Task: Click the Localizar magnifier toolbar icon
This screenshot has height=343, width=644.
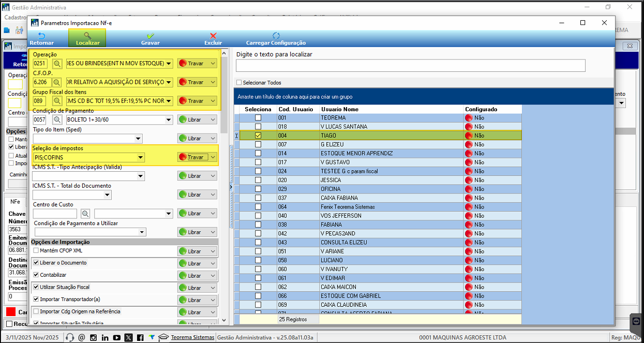Action: [87, 36]
